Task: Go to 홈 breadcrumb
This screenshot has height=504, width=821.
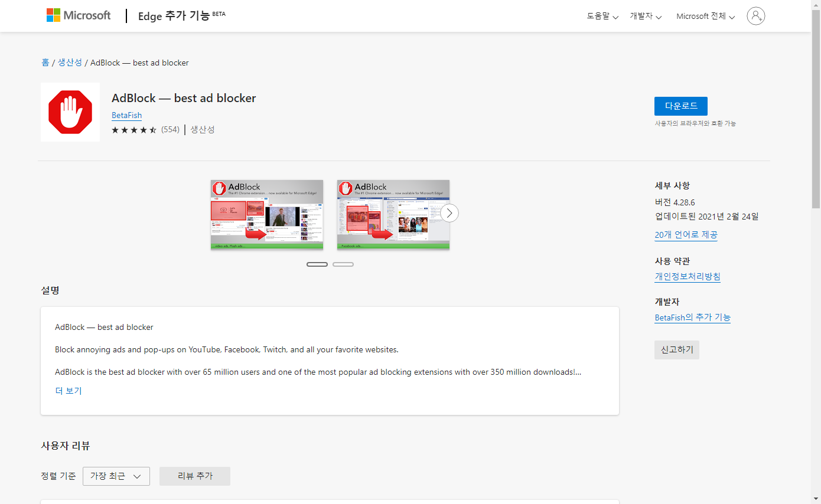Action: point(45,63)
